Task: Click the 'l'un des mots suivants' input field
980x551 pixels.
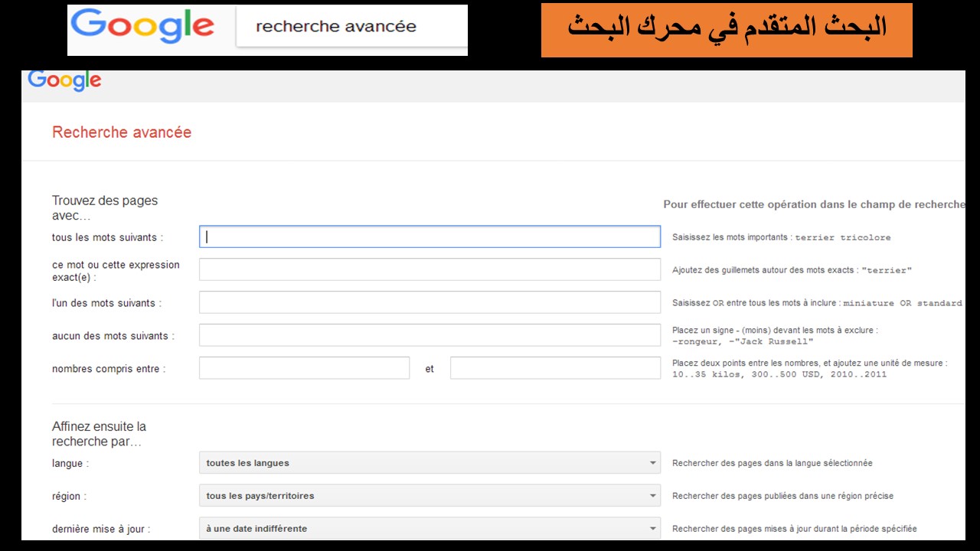Action: pos(430,302)
